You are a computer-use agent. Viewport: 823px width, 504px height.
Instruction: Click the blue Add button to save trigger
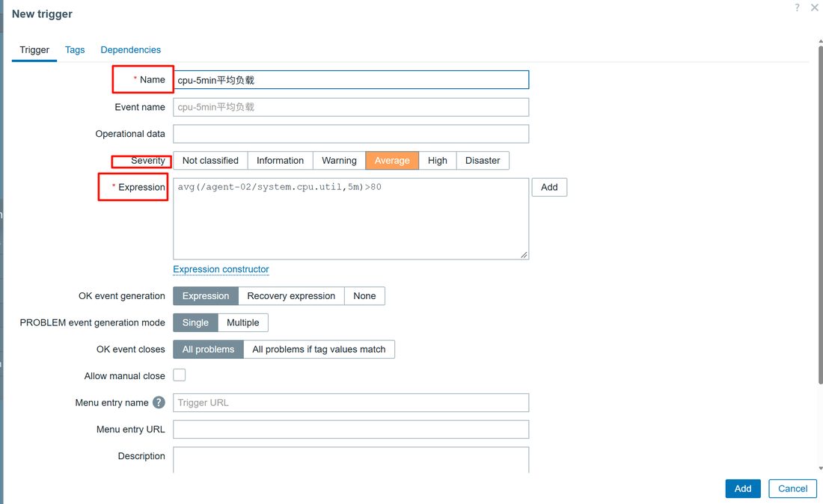(x=743, y=488)
